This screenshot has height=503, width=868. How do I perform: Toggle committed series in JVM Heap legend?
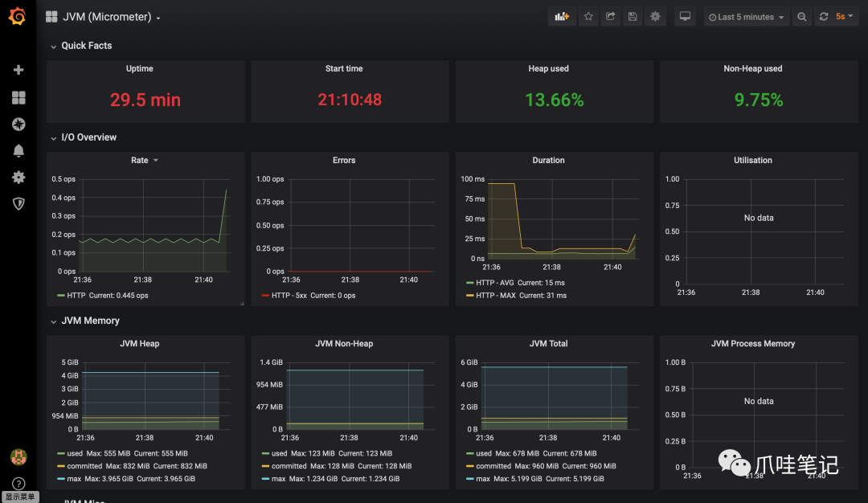tap(84, 466)
